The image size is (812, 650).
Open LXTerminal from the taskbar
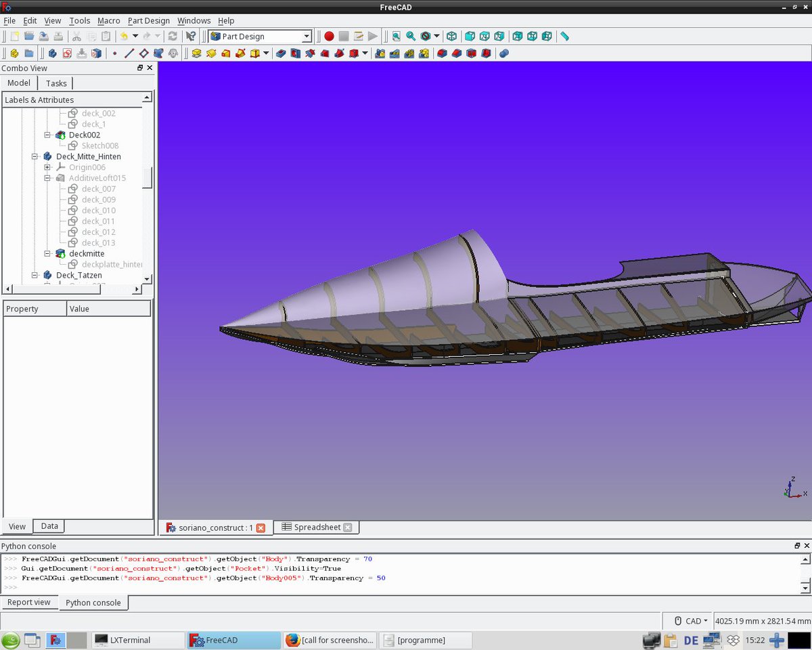137,640
